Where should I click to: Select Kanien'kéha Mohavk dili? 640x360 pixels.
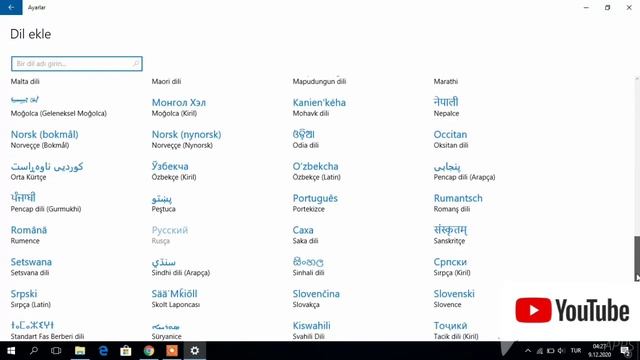(319, 107)
